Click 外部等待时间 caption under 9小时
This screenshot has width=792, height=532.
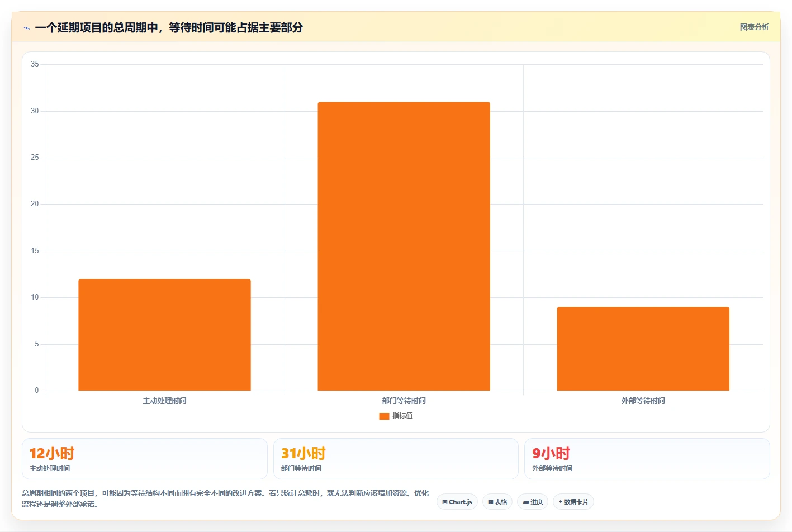tap(552, 468)
